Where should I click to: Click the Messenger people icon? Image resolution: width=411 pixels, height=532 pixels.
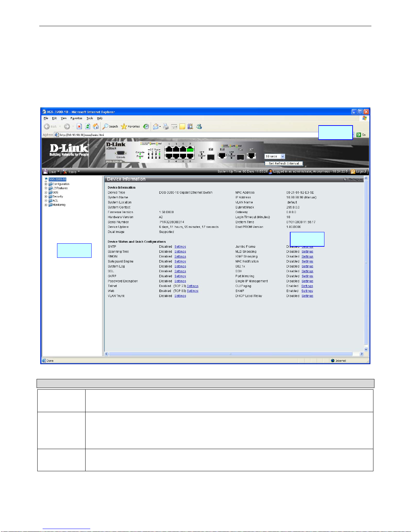(x=199, y=127)
